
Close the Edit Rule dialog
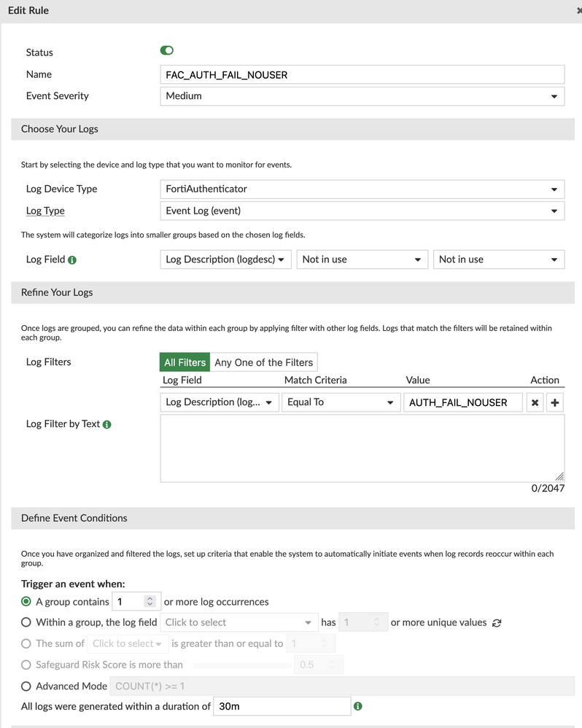tap(578, 11)
